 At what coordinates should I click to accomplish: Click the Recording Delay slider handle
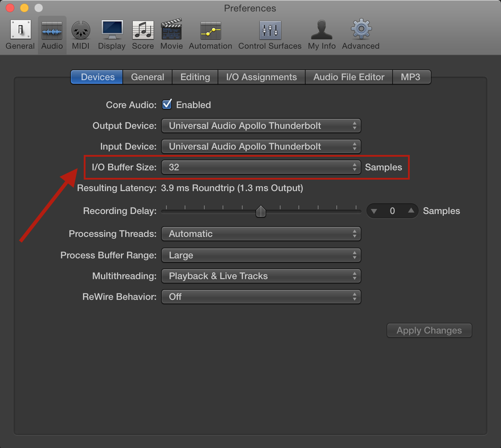(x=261, y=211)
